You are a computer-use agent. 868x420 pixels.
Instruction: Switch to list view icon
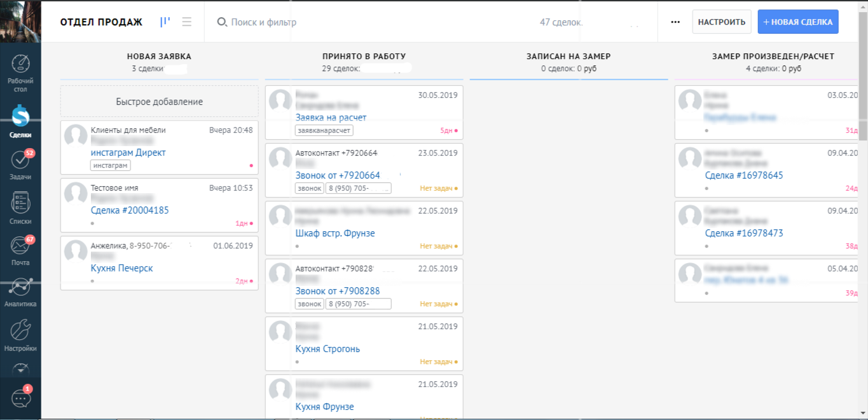(x=186, y=22)
